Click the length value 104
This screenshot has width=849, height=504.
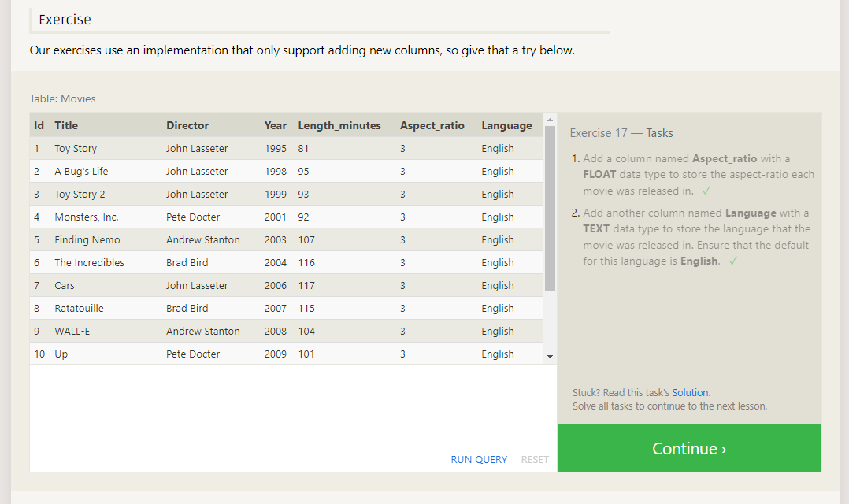click(x=306, y=331)
